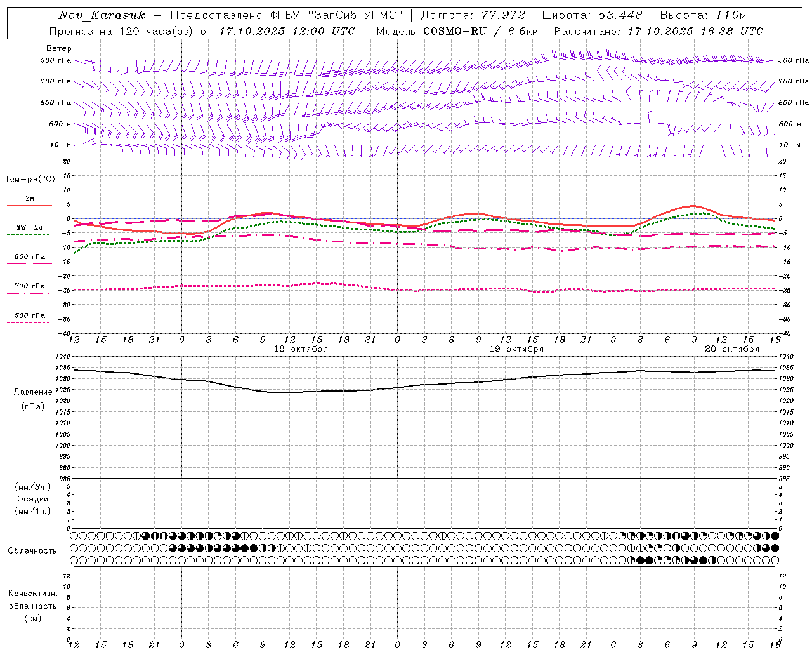
Task: Select the provider text ФГБУ "ЗапСиб УГМС"
Action: (335, 15)
